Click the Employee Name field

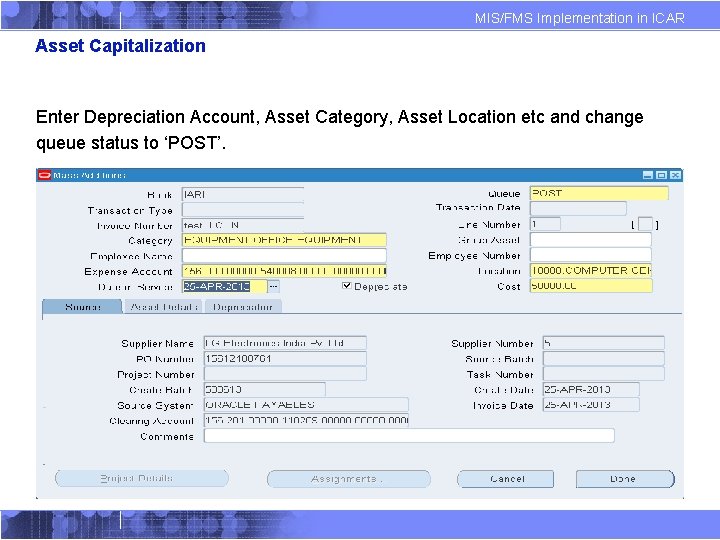click(x=284, y=255)
